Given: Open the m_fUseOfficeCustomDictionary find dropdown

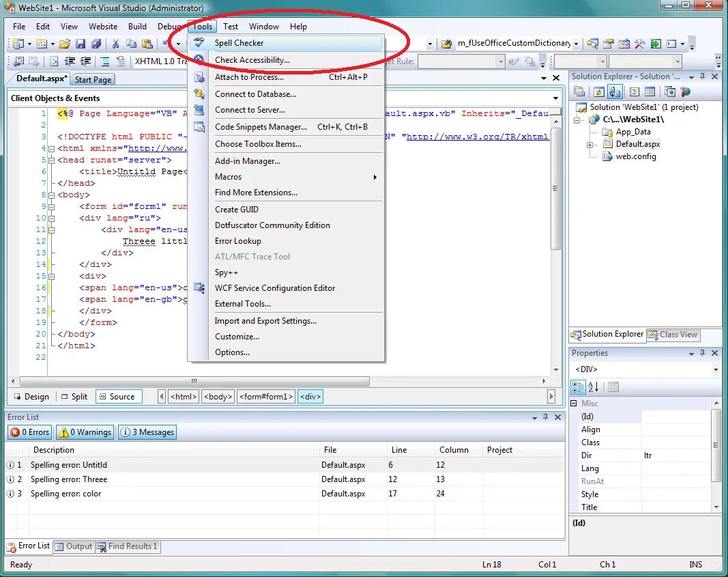Looking at the screenshot, I should pos(576,44).
